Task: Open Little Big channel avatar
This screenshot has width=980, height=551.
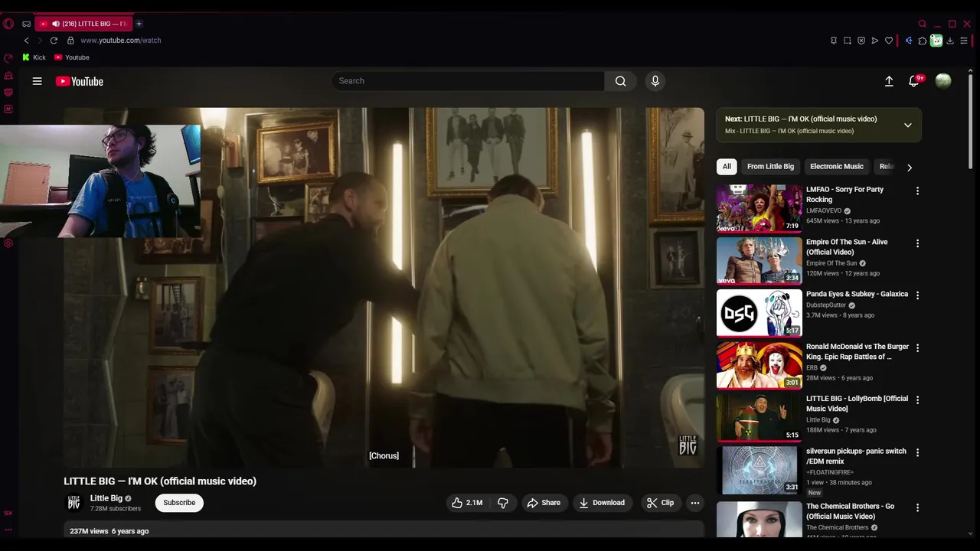Action: (x=73, y=503)
